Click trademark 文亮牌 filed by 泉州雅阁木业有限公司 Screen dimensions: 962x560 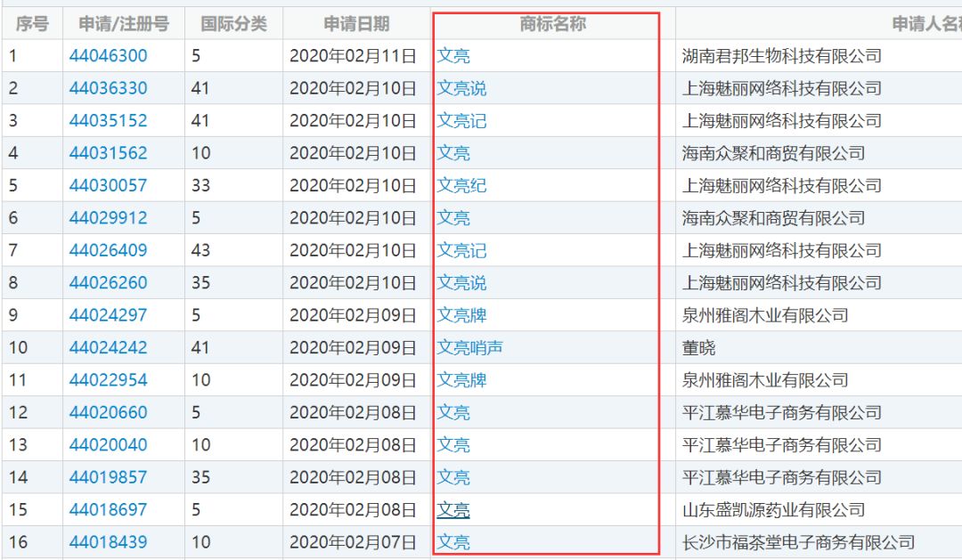pos(461,315)
